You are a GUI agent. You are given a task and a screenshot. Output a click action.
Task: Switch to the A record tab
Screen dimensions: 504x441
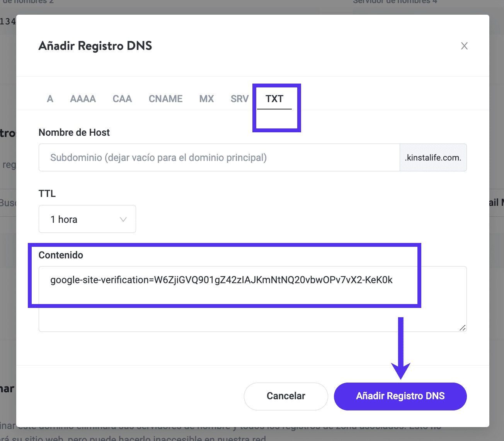tap(50, 99)
